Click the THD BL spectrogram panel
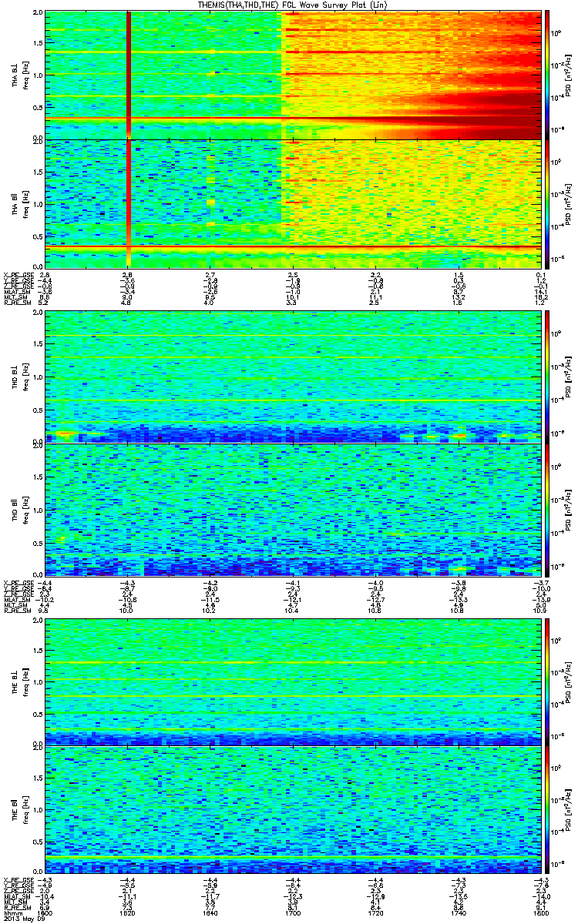The width and height of the screenshot is (578, 924). coord(293,377)
